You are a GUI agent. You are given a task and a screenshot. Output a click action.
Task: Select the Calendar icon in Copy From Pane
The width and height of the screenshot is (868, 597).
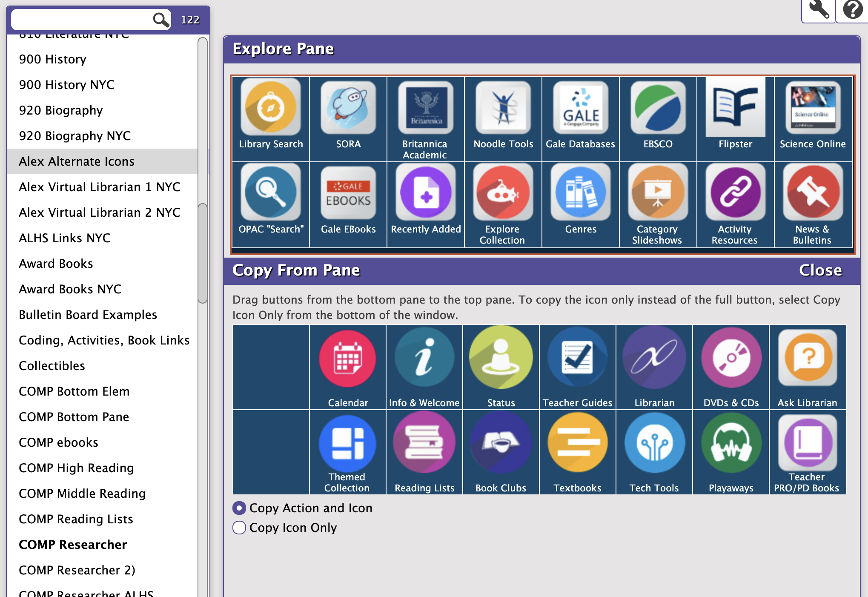(348, 359)
